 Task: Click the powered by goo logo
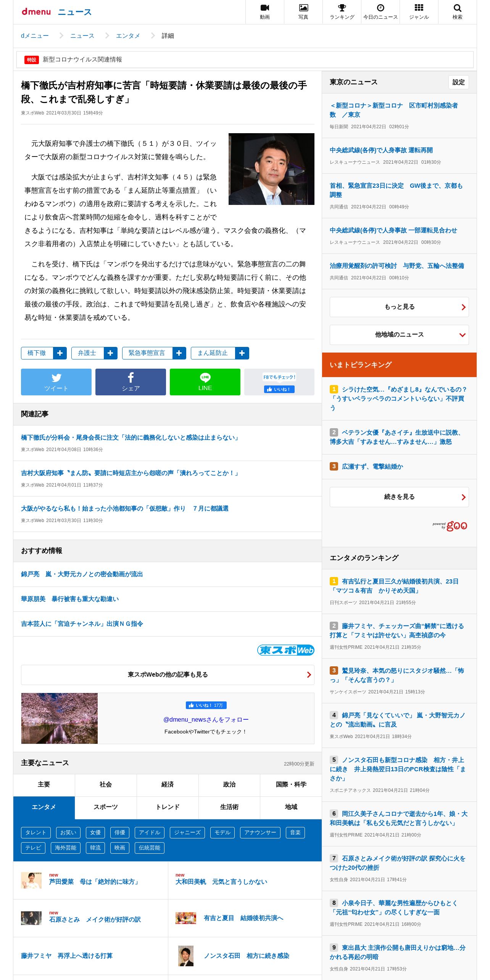point(450,526)
